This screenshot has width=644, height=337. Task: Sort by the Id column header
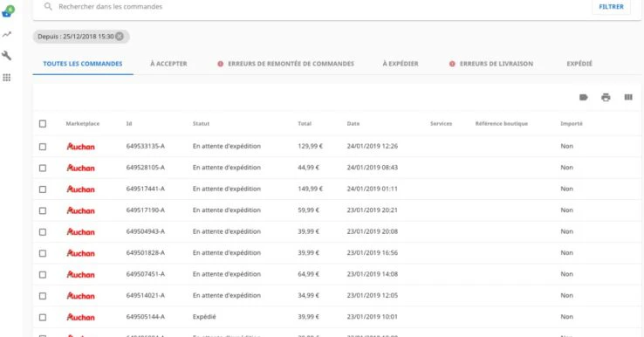(129, 124)
